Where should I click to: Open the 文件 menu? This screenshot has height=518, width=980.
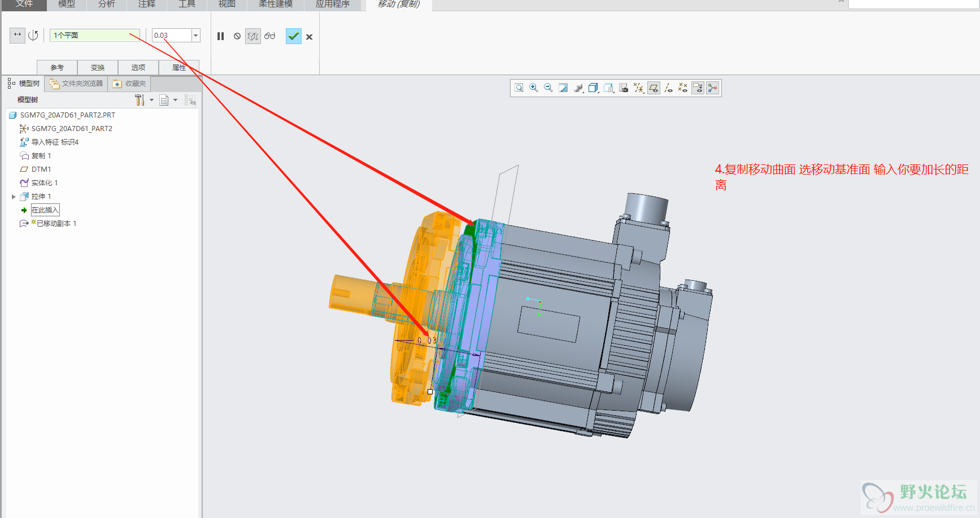pyautogui.click(x=24, y=4)
